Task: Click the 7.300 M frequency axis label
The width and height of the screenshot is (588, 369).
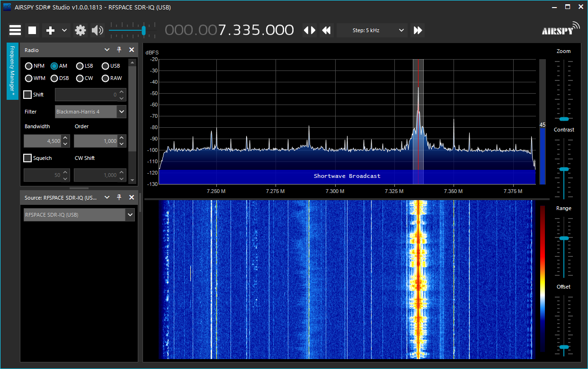Action: (335, 191)
